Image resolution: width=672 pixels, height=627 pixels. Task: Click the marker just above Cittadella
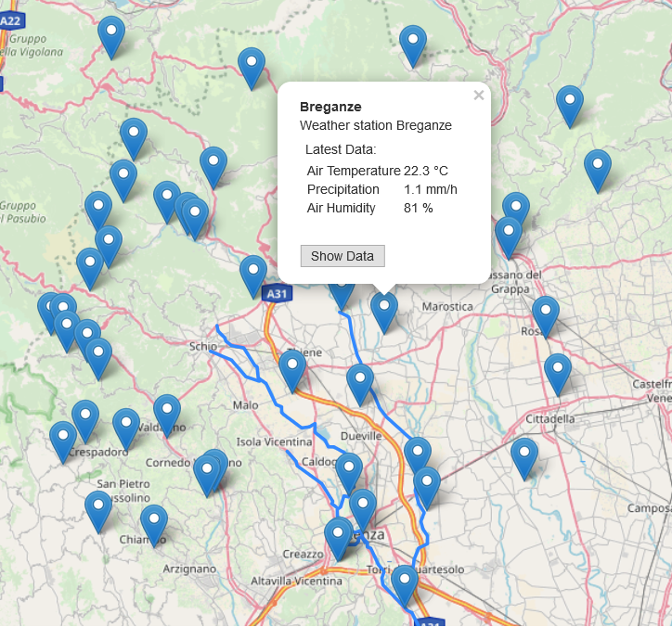558,371
